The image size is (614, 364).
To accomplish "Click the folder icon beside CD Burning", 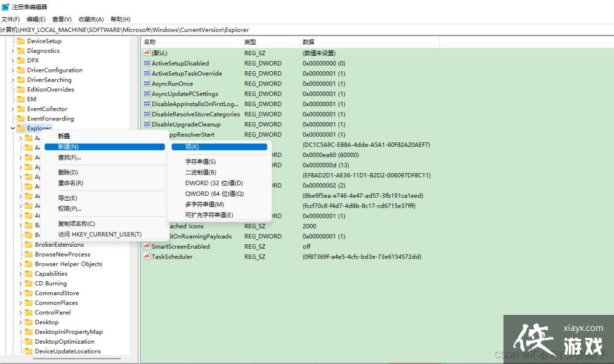I will (x=28, y=284).
